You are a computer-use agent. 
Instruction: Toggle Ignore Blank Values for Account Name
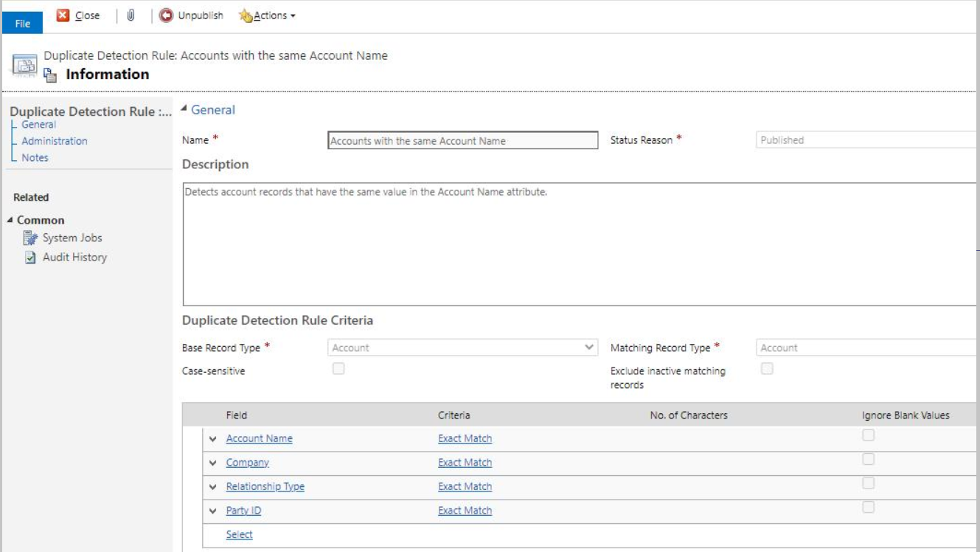point(869,435)
